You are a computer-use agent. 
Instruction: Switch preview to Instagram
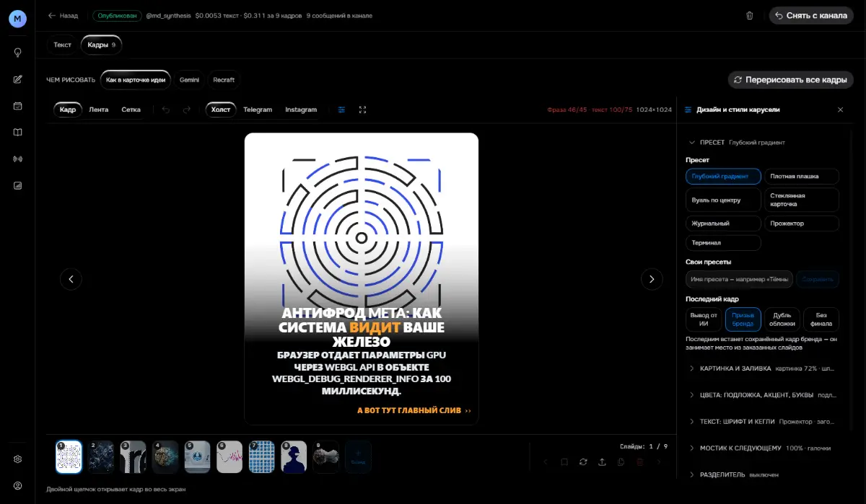pos(301,110)
